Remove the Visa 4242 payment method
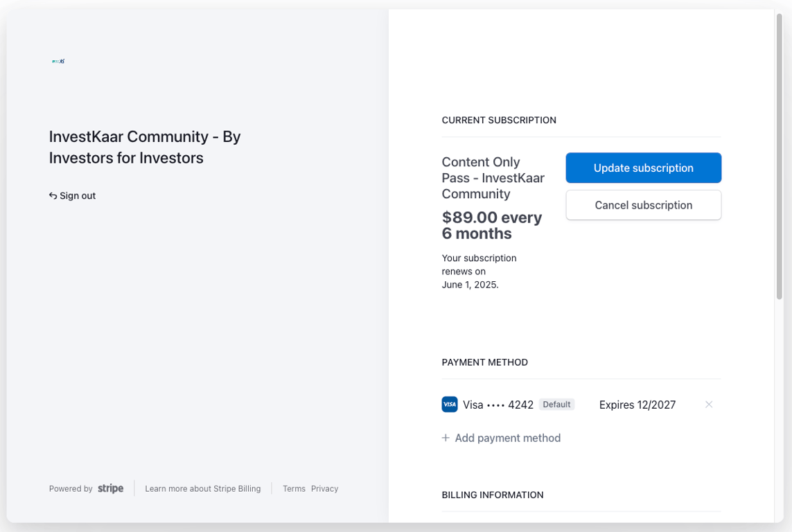Viewport: 792px width, 532px height. point(709,405)
